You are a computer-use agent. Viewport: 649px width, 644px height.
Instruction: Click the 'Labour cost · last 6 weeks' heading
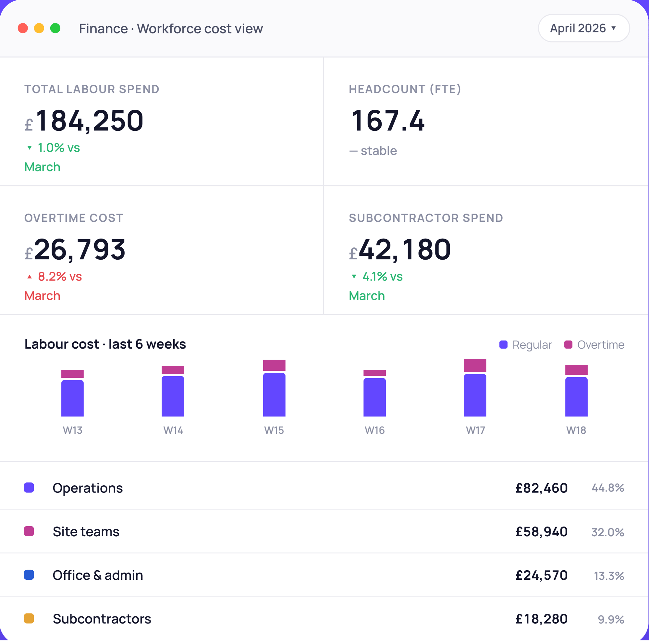coord(105,344)
